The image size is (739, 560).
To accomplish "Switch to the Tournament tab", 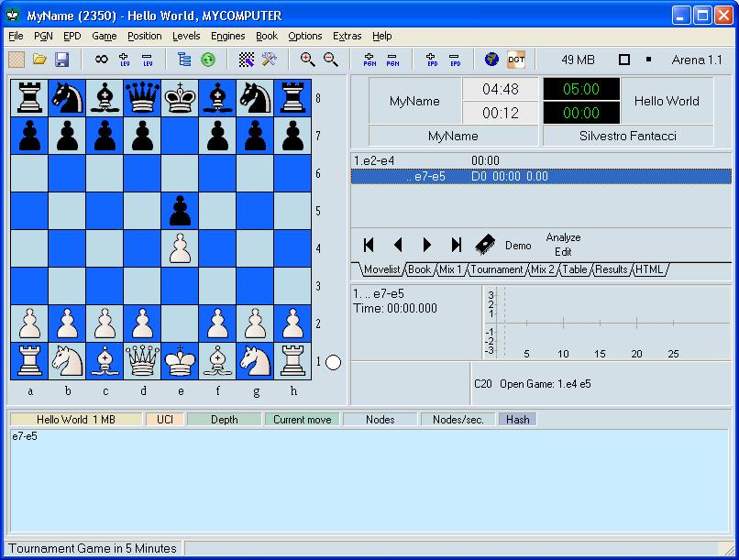I will (x=497, y=269).
